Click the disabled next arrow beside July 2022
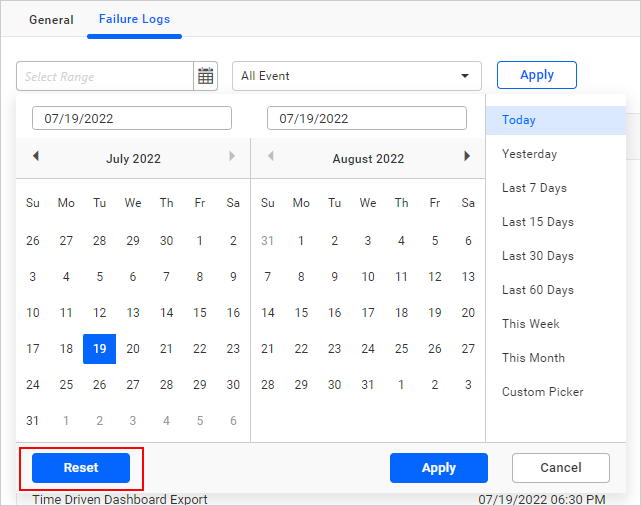 pos(232,157)
